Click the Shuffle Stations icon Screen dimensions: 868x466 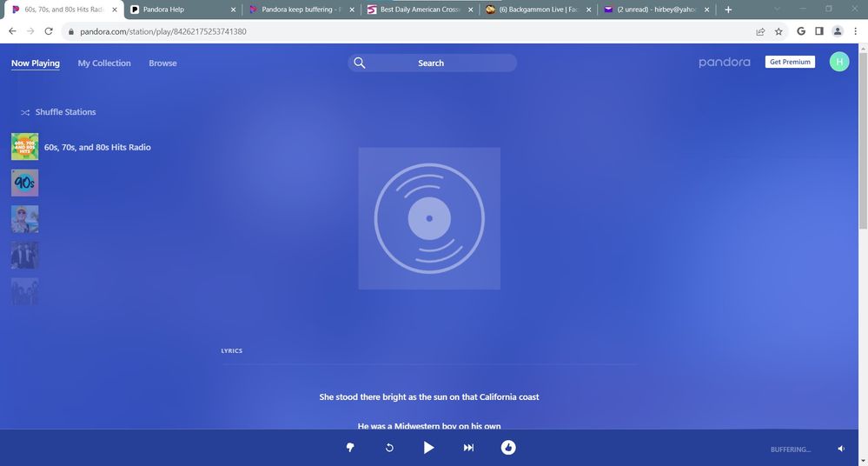tap(25, 112)
